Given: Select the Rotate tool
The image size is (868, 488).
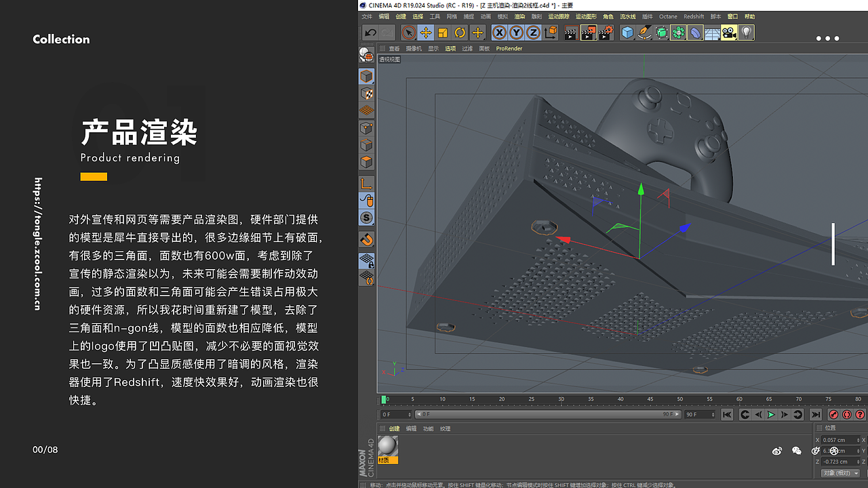Looking at the screenshot, I should click(460, 33).
